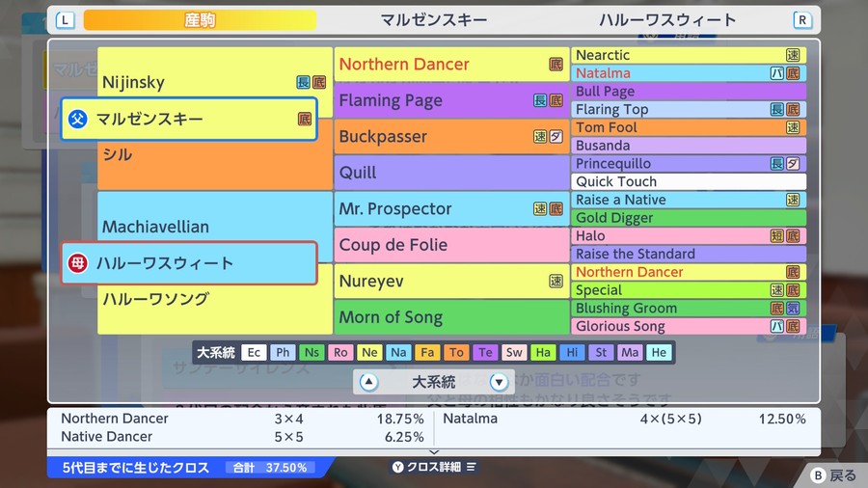Select third-generation Northern Dancer cell

pyautogui.click(x=451, y=65)
